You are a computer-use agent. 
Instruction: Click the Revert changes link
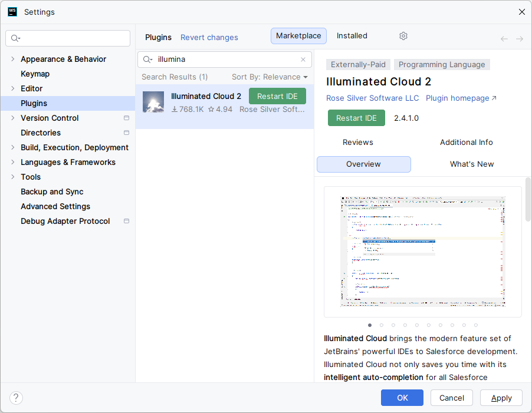point(209,38)
